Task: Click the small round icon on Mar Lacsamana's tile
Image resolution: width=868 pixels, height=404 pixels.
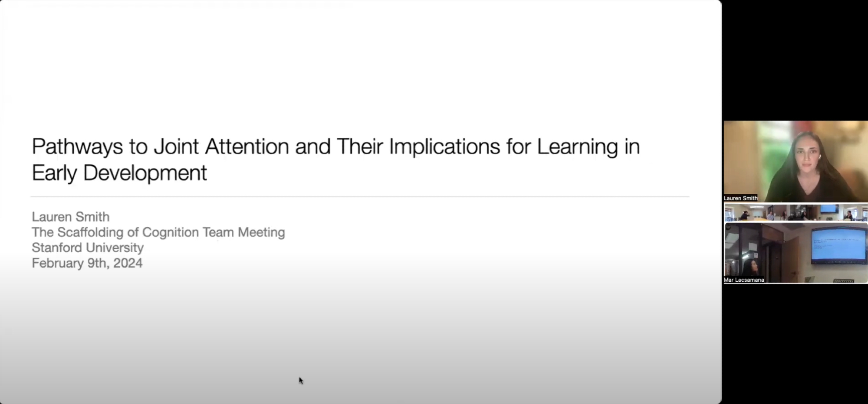Action: coord(728,227)
